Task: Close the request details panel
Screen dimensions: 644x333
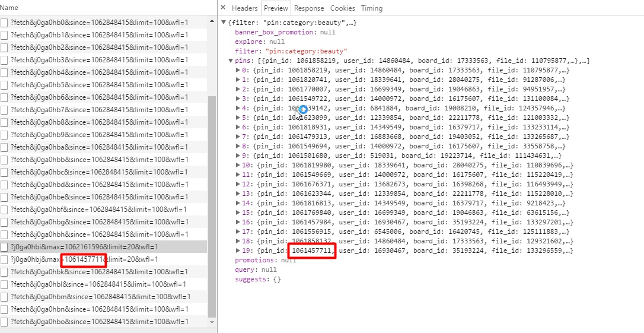Action: point(223,8)
